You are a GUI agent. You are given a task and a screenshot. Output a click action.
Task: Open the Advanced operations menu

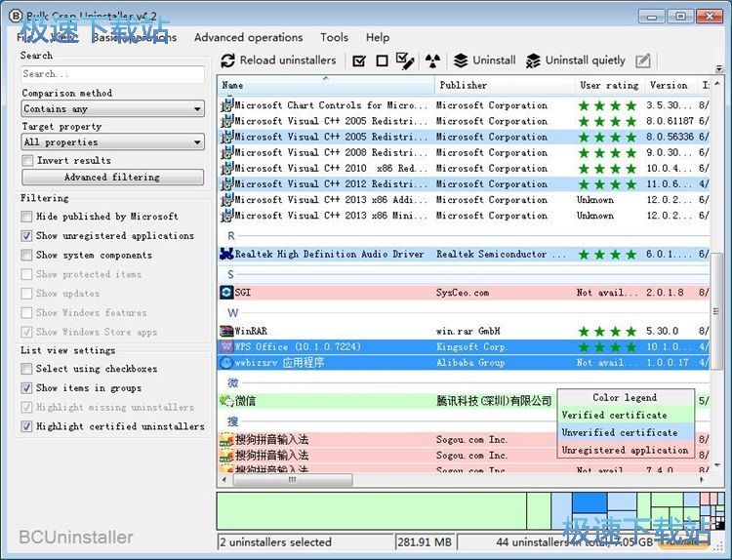click(x=248, y=37)
